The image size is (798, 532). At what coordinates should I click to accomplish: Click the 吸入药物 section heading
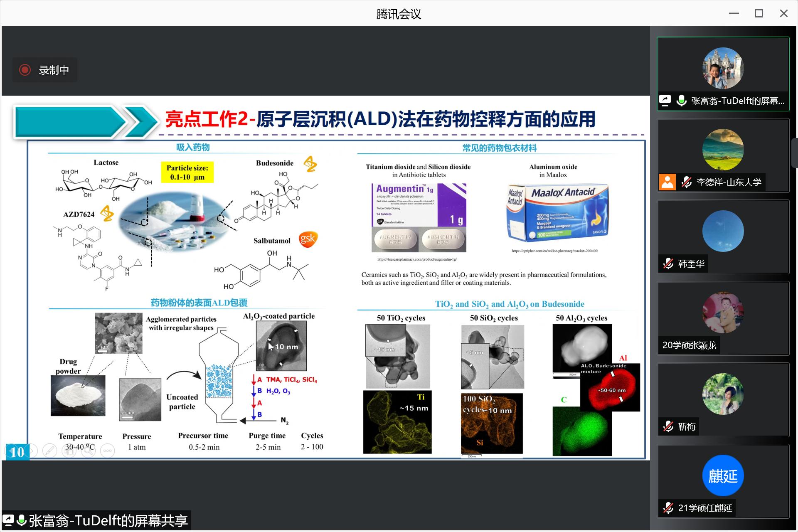[x=193, y=147]
